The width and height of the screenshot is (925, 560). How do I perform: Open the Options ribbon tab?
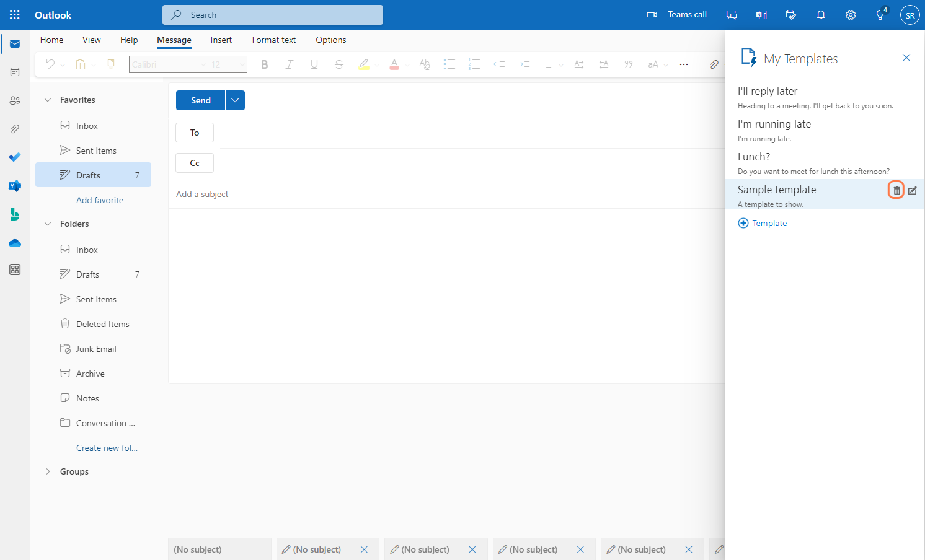pyautogui.click(x=331, y=40)
